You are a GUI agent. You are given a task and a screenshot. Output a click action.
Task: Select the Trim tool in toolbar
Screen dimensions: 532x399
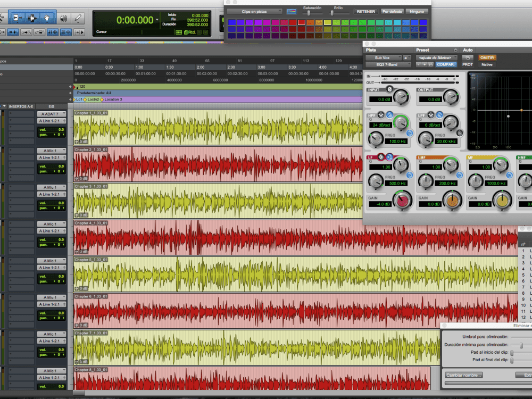coord(16,18)
